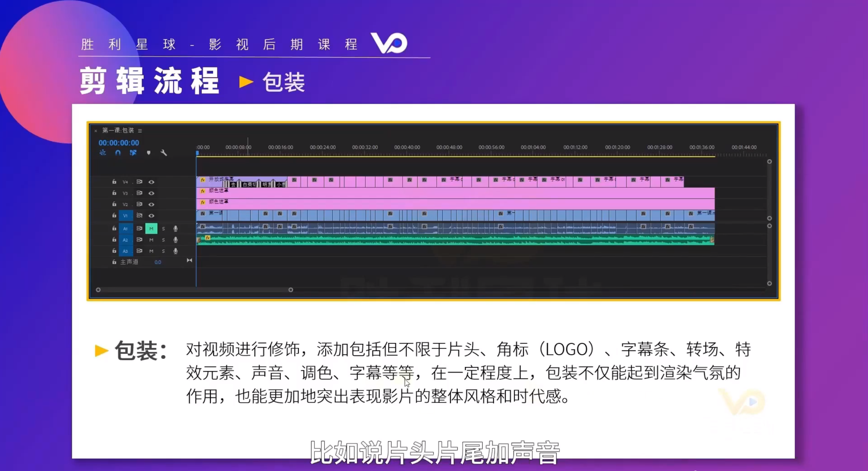Viewport: 868px width, 471px height.
Task: Click the V4 track lock icon
Action: 114,182
